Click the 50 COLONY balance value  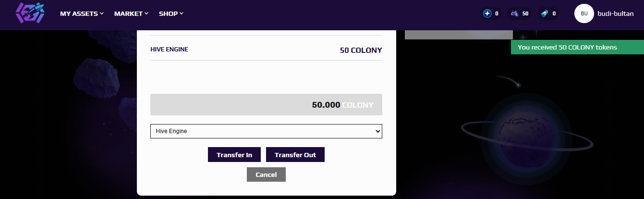tap(361, 50)
